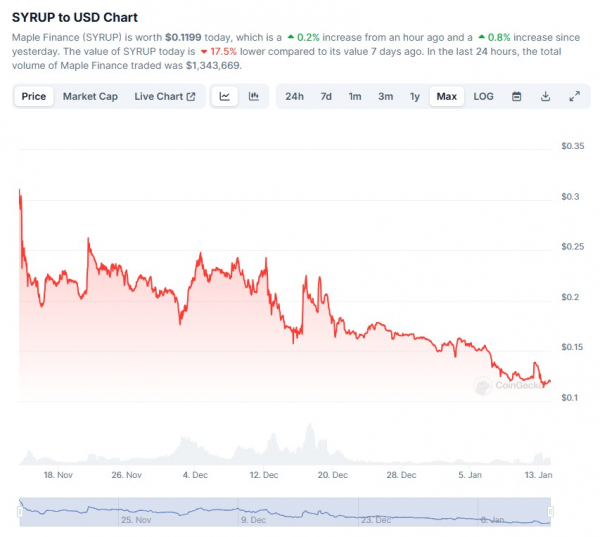Expand chart to fullscreen

pos(574,96)
